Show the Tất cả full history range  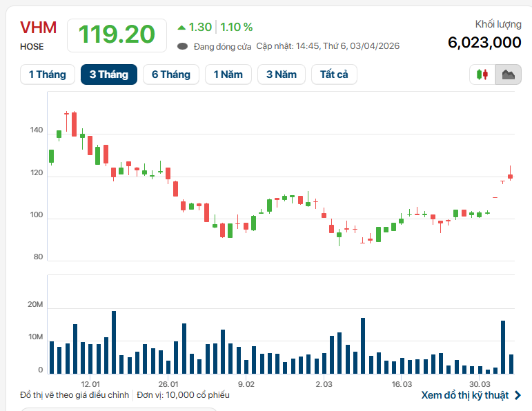[334, 74]
